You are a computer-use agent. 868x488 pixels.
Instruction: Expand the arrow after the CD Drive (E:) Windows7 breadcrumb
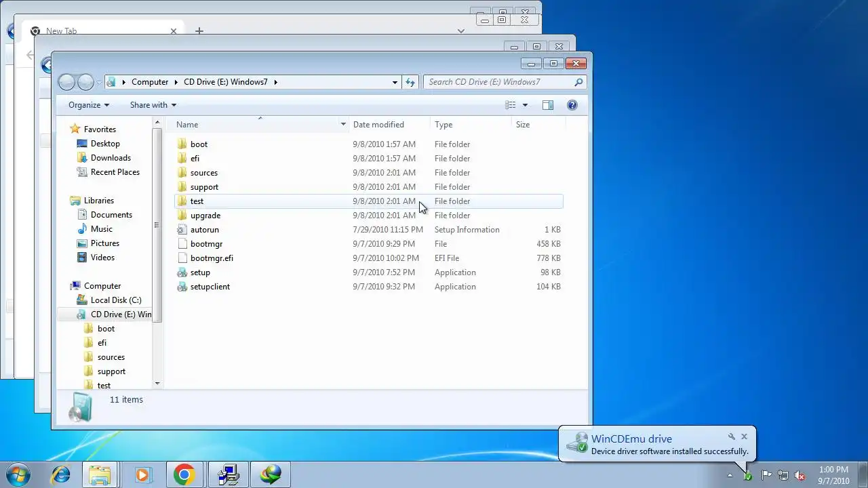(276, 82)
